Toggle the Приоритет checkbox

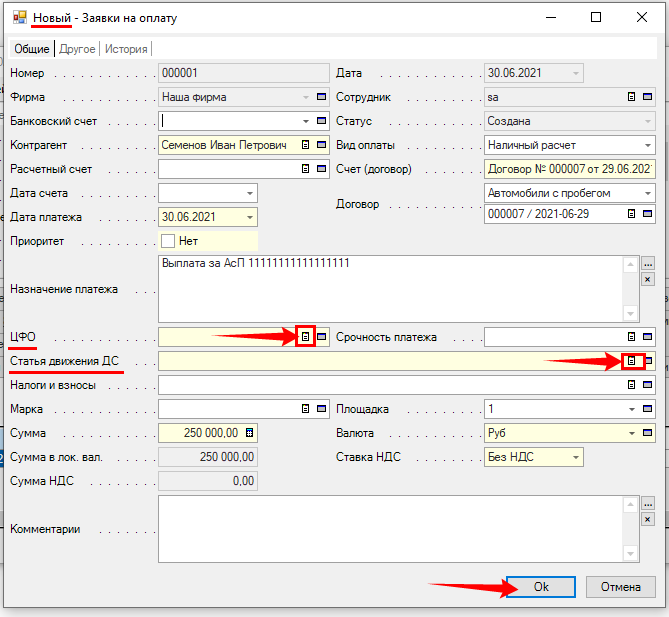click(x=168, y=241)
